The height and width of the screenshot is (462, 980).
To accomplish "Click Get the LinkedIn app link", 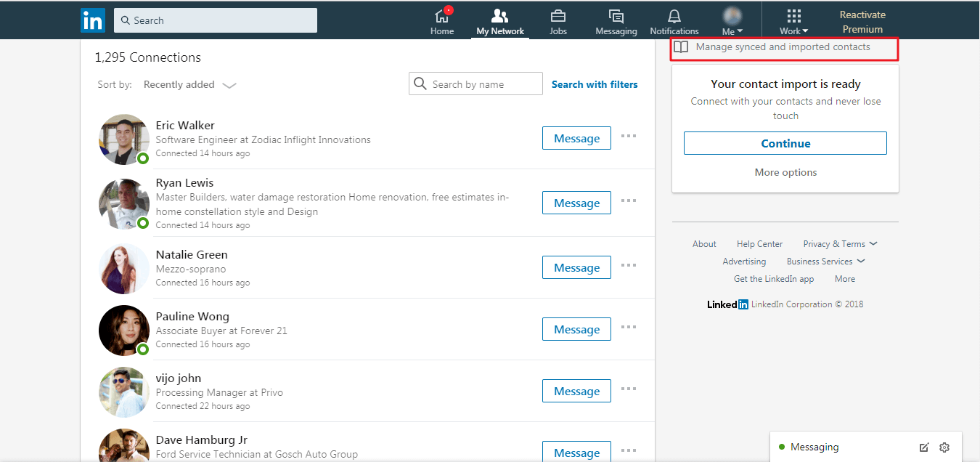I will 774,279.
